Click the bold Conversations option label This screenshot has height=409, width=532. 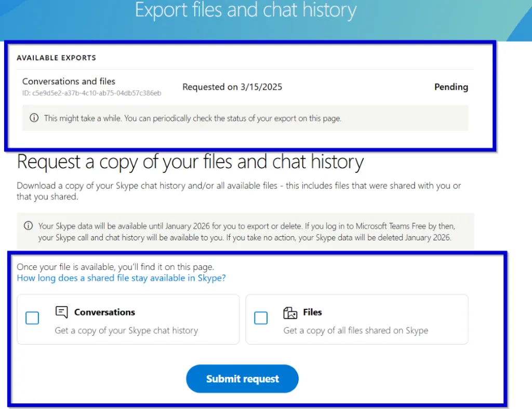point(104,312)
